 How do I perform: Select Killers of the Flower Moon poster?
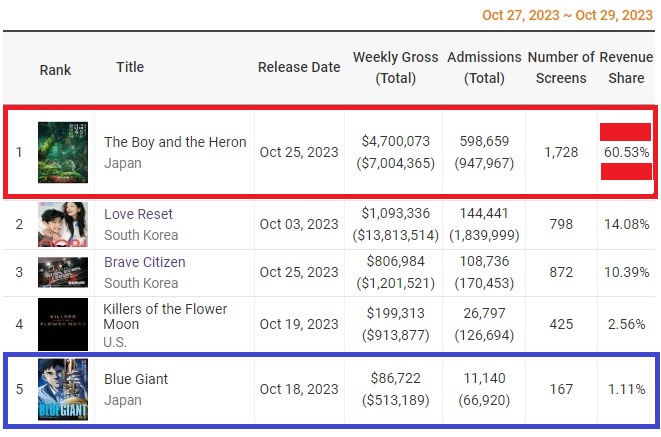coord(63,324)
